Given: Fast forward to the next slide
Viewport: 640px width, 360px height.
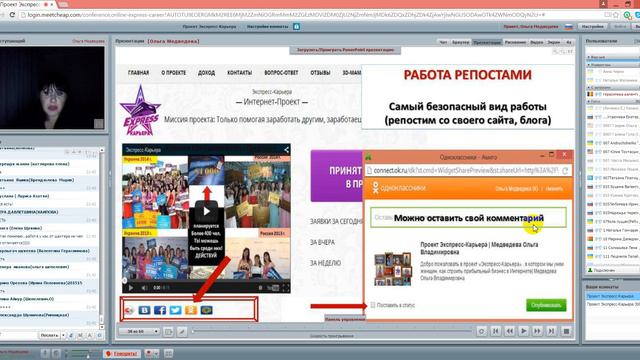Looking at the screenshot, I should pyautogui.click(x=537, y=331).
